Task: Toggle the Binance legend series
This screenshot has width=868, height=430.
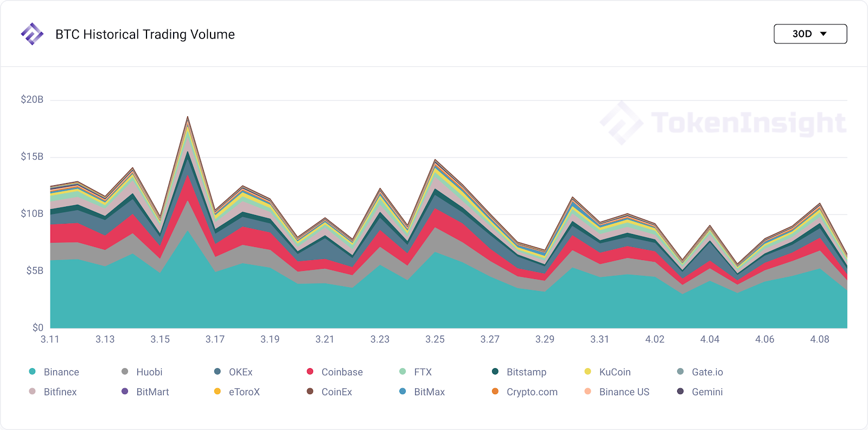Action: pos(54,372)
